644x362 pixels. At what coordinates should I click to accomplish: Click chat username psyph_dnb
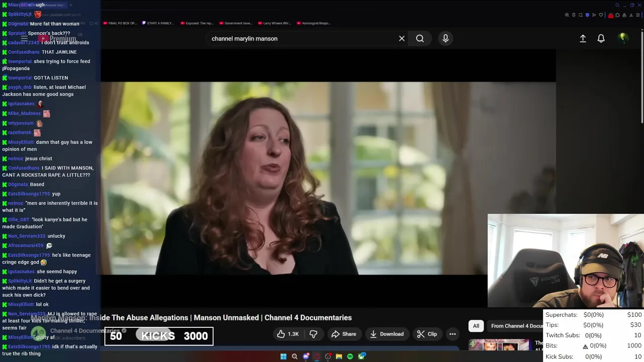click(20, 87)
